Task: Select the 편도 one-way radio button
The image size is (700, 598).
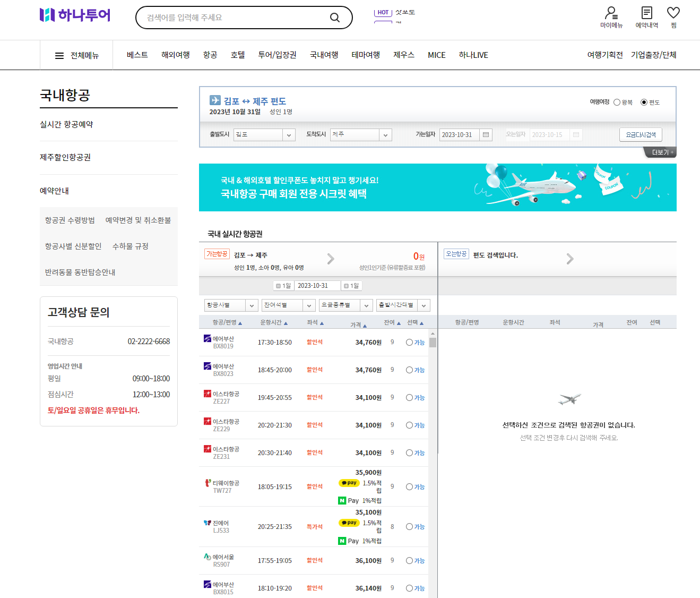Action: point(644,102)
